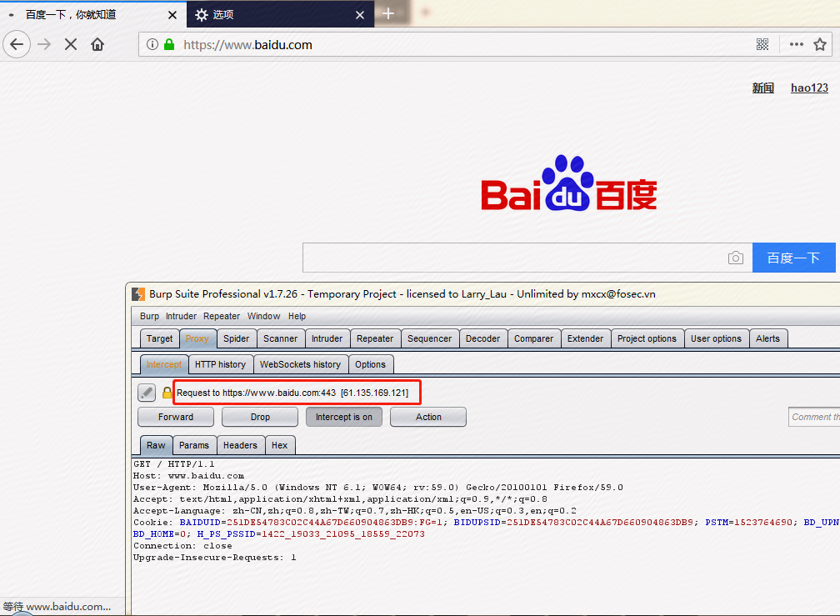Drop the intercepted request
This screenshot has height=616, width=840.
click(x=260, y=417)
